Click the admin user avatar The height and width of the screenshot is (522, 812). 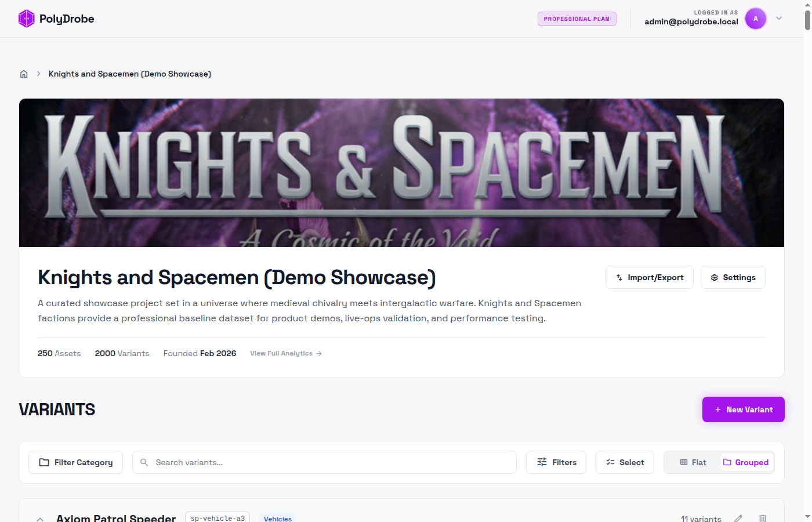[x=755, y=19]
